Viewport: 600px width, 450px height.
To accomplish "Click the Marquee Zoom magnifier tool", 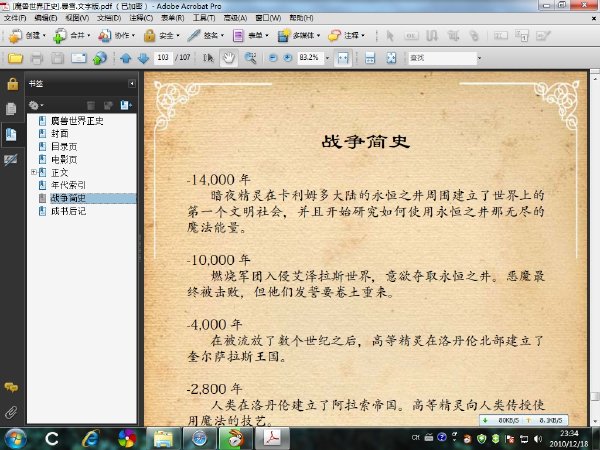I will tap(250, 58).
